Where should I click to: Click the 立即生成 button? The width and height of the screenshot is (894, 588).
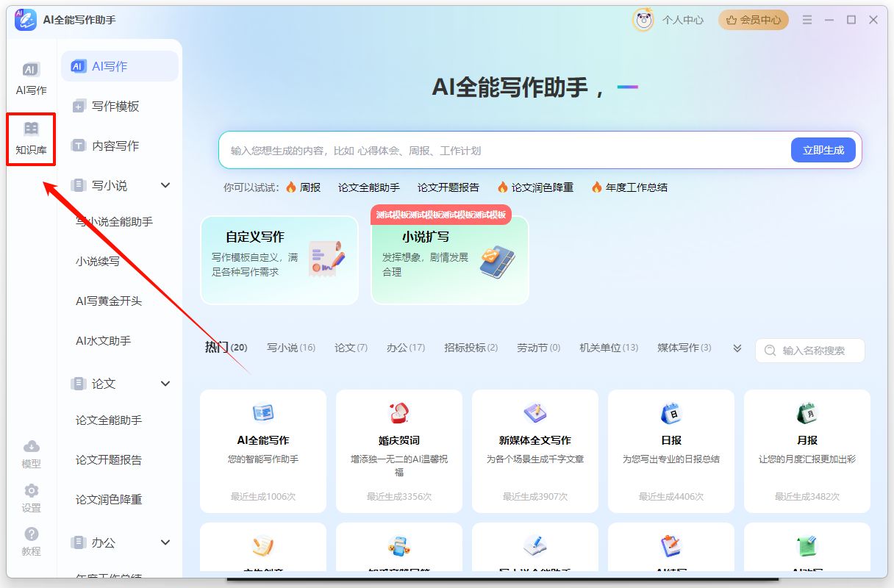(823, 150)
